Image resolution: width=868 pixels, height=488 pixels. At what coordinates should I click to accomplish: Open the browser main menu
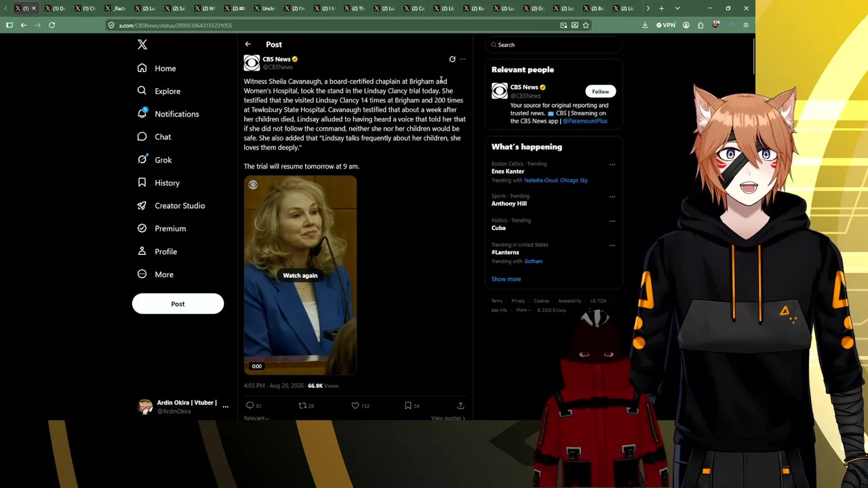coord(746,25)
